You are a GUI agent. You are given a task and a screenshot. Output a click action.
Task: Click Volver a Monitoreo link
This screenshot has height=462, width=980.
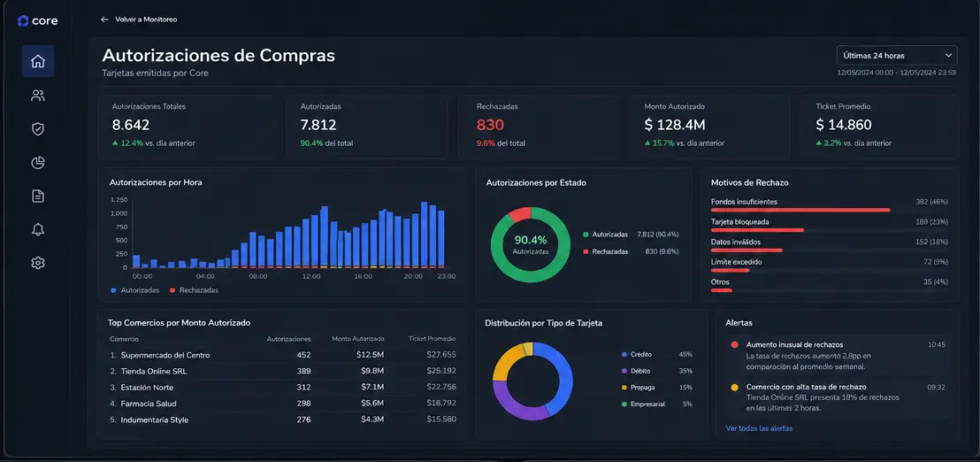coord(146,19)
